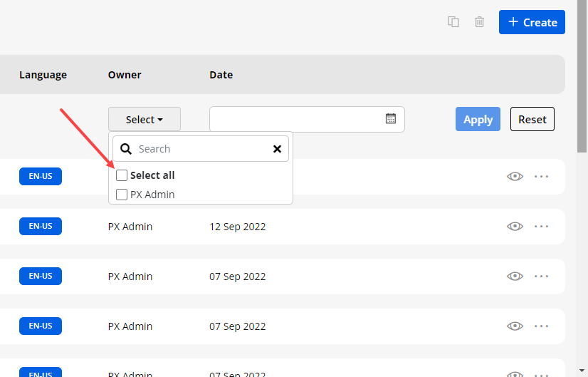
Task: Open more options for the 12 Sep 2022 row
Action: tap(542, 227)
